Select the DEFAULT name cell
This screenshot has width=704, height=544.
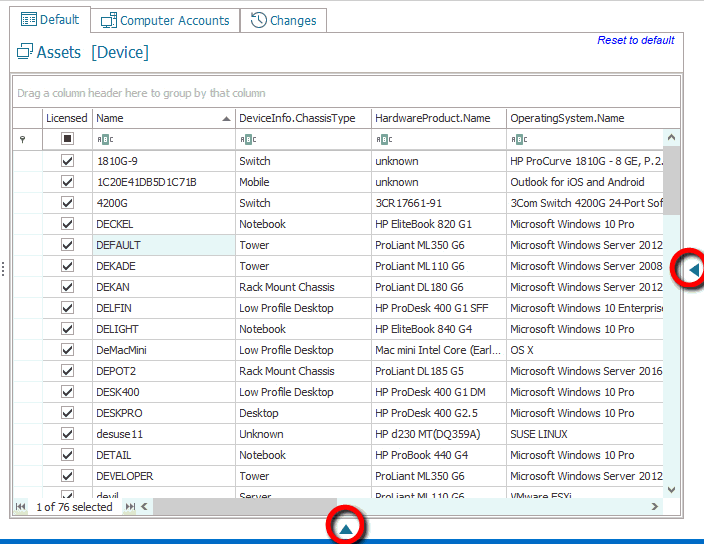click(164, 245)
